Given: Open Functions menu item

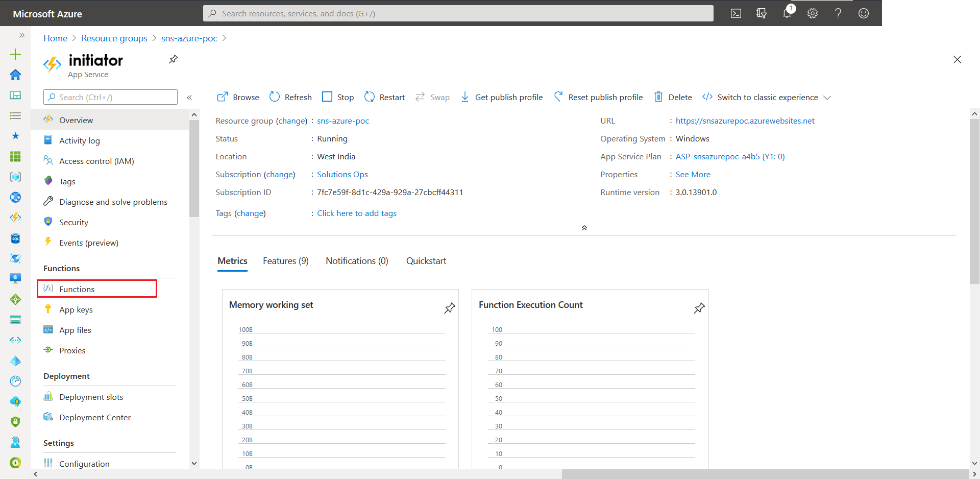Looking at the screenshot, I should [97, 289].
